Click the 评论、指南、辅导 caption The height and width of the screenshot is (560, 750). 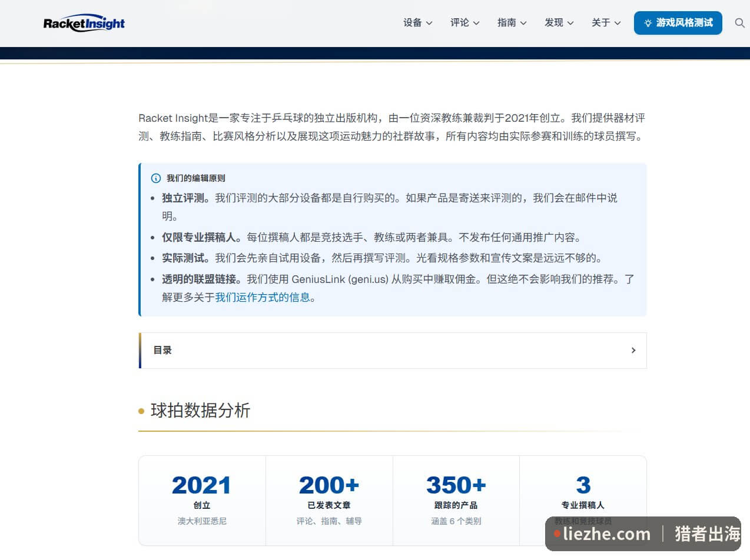click(x=329, y=521)
